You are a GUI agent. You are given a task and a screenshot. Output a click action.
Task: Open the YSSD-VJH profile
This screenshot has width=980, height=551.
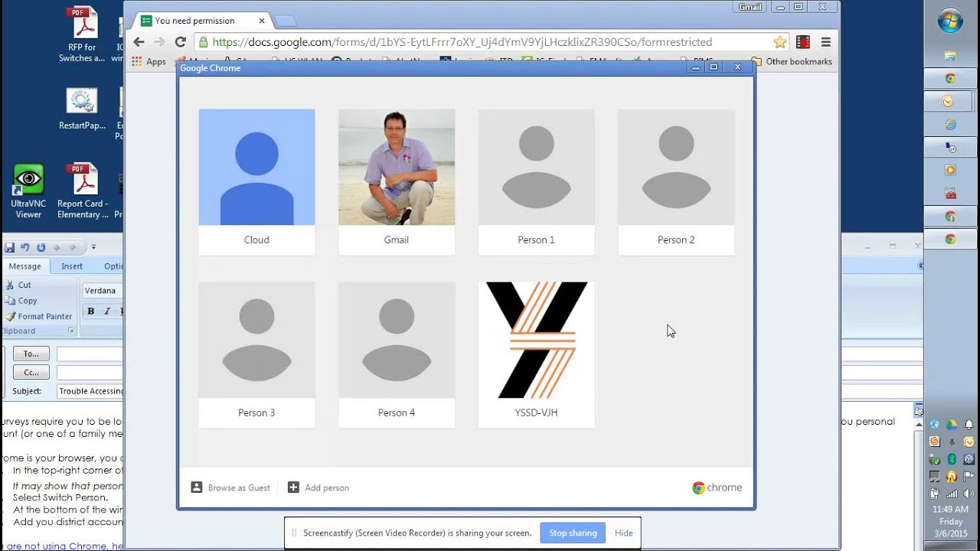click(536, 355)
